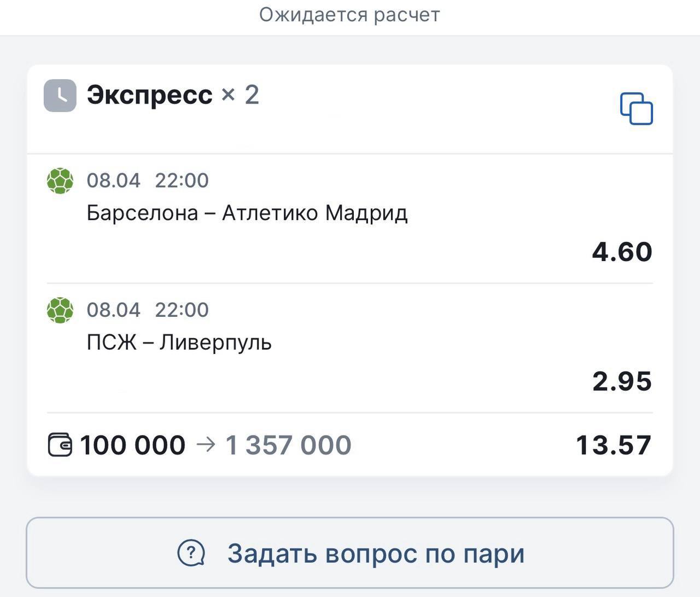
Task: Click football icon for ПСЖ match
Action: (60, 310)
